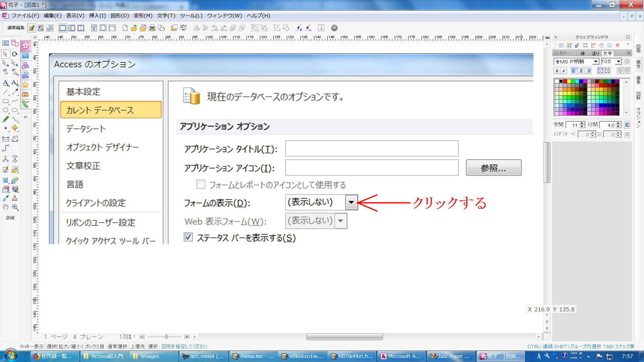Viewport: 644px width, 362px height.
Task: Increase the 字間 spinner value
Action: pyautogui.click(x=582, y=123)
